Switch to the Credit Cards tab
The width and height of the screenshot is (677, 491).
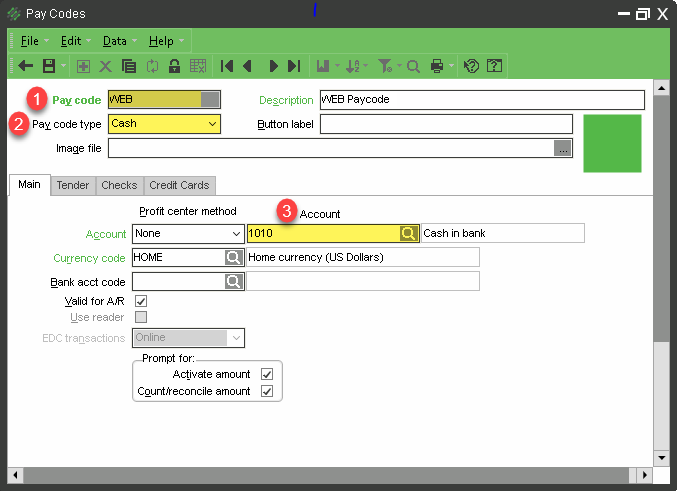[179, 186]
